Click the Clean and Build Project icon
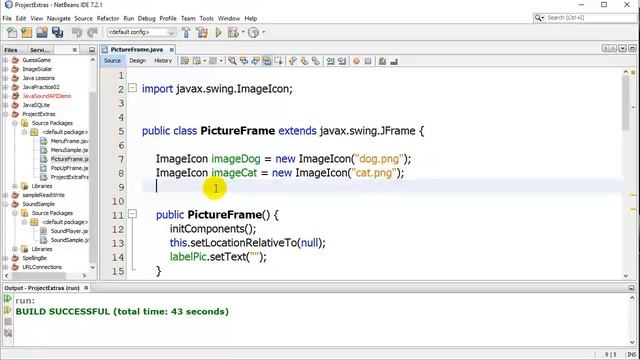The width and height of the screenshot is (640, 360). click(202, 32)
